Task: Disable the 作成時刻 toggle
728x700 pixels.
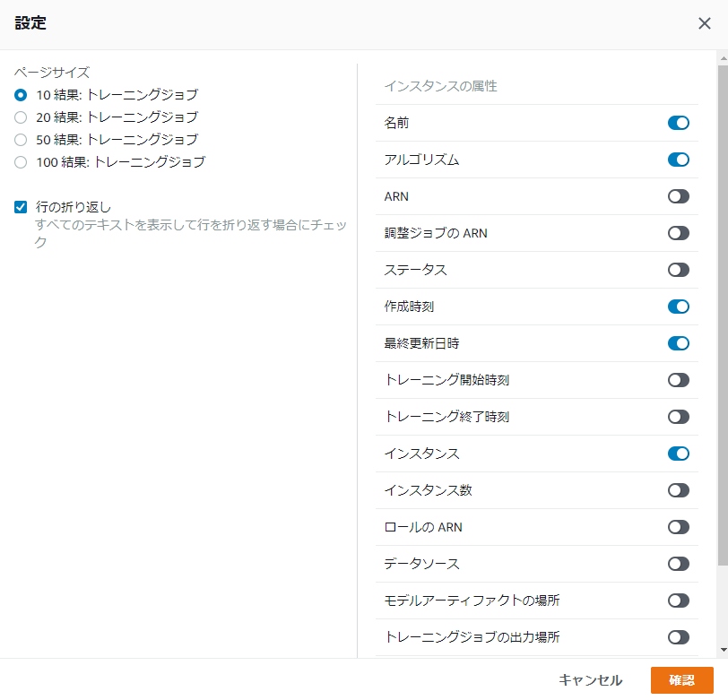Action: coord(679,307)
